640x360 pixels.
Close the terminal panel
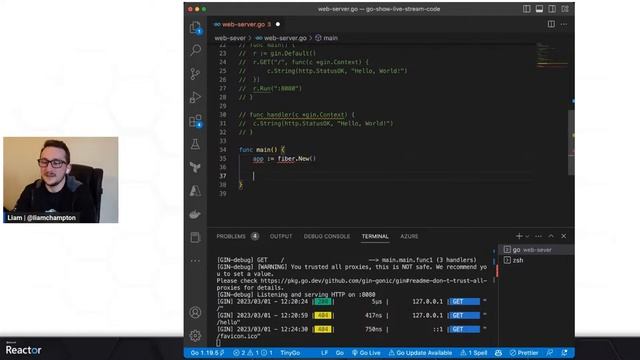tap(564, 236)
